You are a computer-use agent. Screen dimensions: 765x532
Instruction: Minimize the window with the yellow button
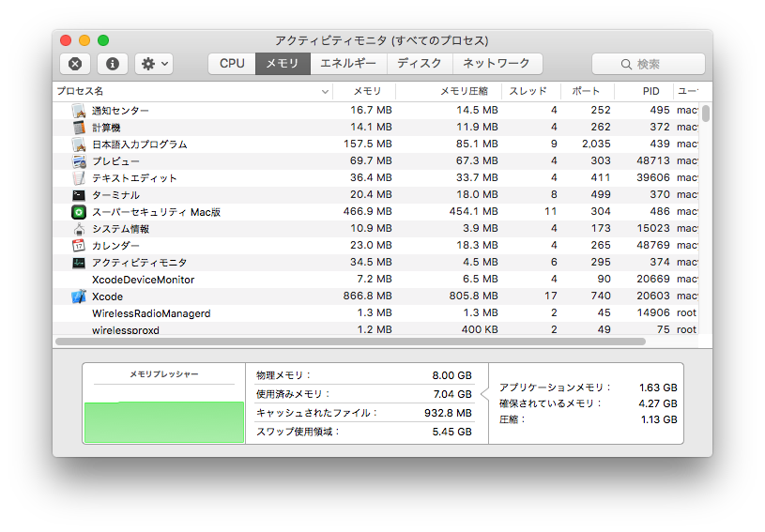pyautogui.click(x=84, y=40)
